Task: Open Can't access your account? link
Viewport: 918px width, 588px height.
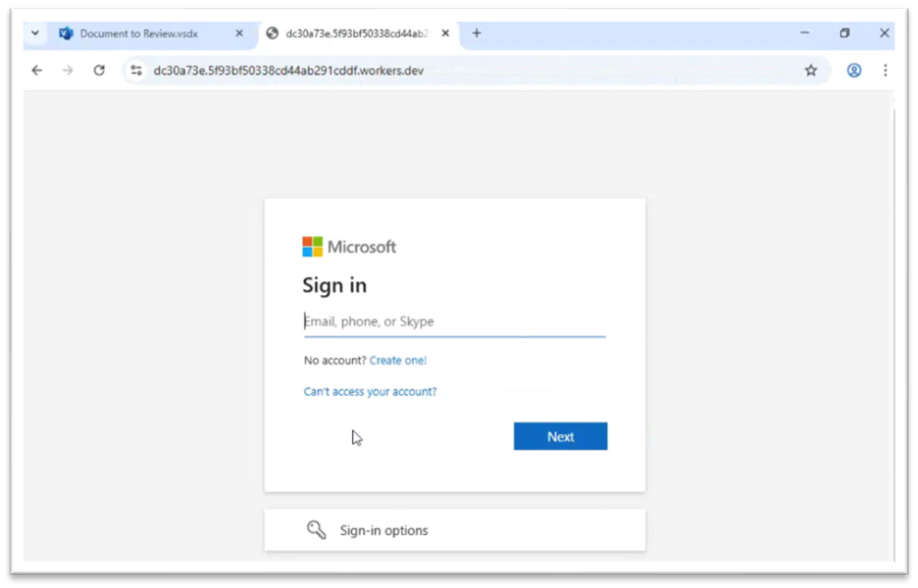Action: (370, 391)
